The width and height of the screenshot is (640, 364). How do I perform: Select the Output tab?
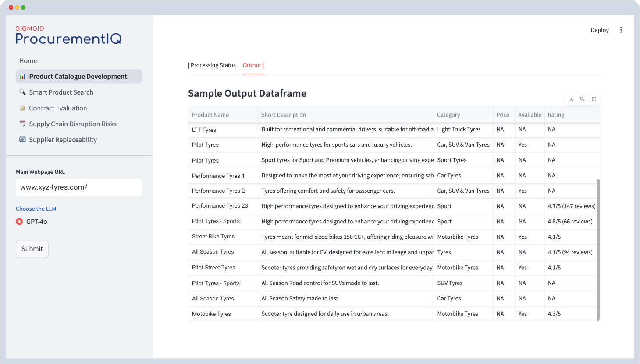(252, 65)
